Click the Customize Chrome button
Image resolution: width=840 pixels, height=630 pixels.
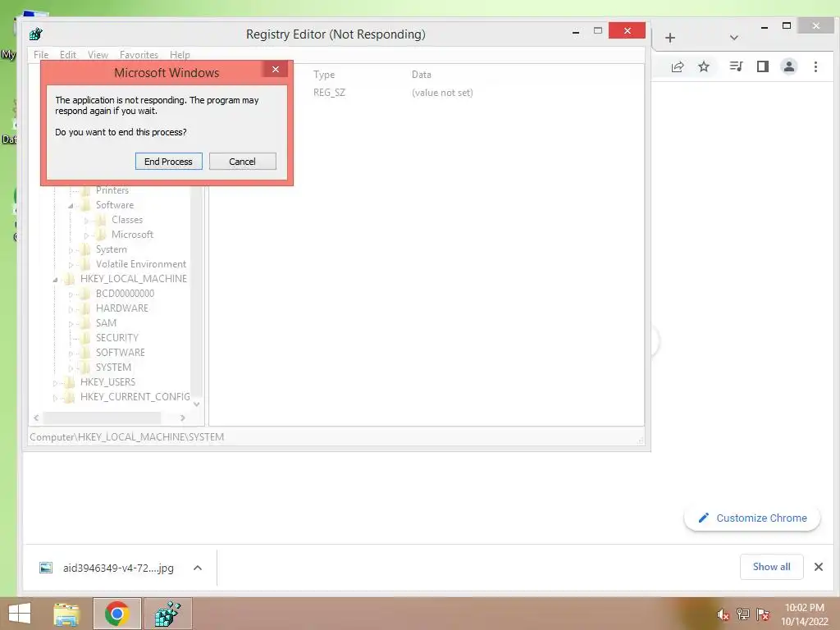point(752,518)
